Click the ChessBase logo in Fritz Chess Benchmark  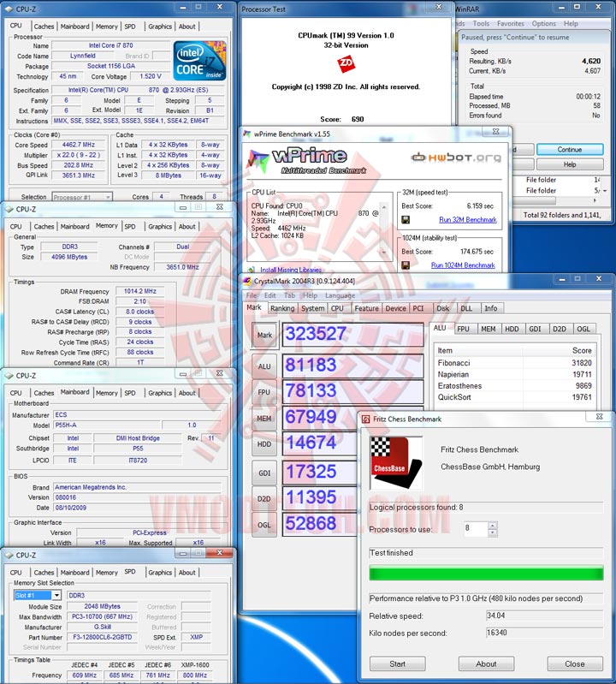click(396, 463)
